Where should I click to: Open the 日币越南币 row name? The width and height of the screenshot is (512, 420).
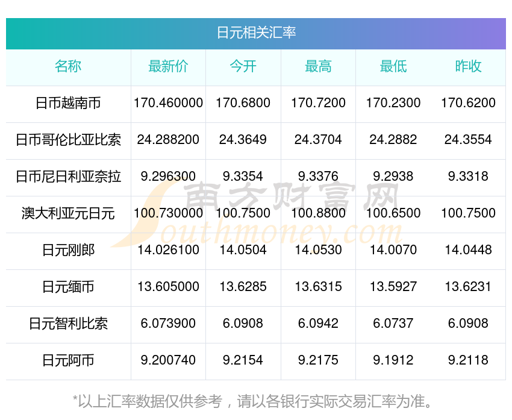tap(68, 103)
